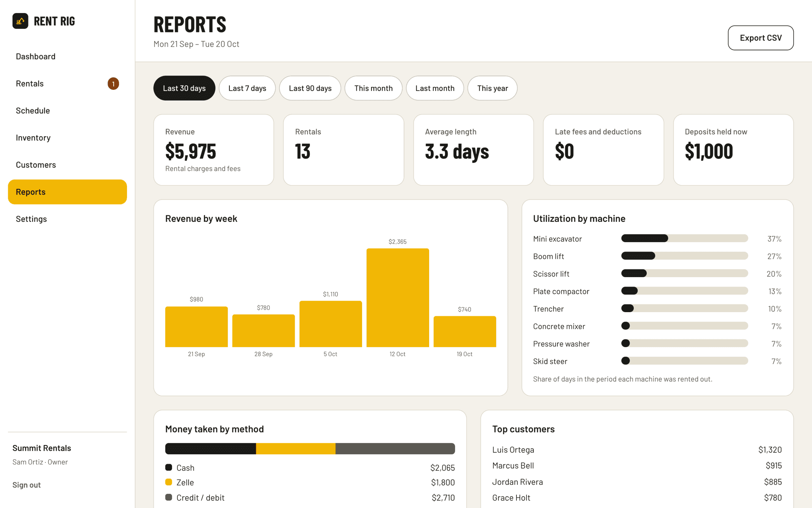Switch to Last 7 days range
This screenshot has width=812, height=508.
(247, 88)
